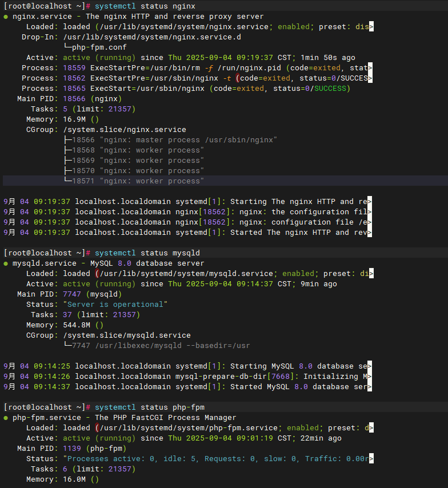Click the path /usr/lib/systemd/system/php-fpm.service
The height and width of the screenshot is (488, 448).
189,428
